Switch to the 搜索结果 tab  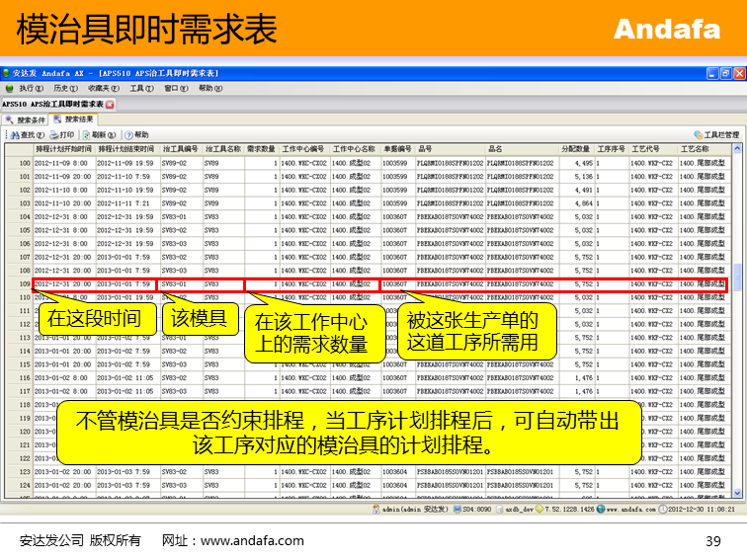(x=74, y=120)
